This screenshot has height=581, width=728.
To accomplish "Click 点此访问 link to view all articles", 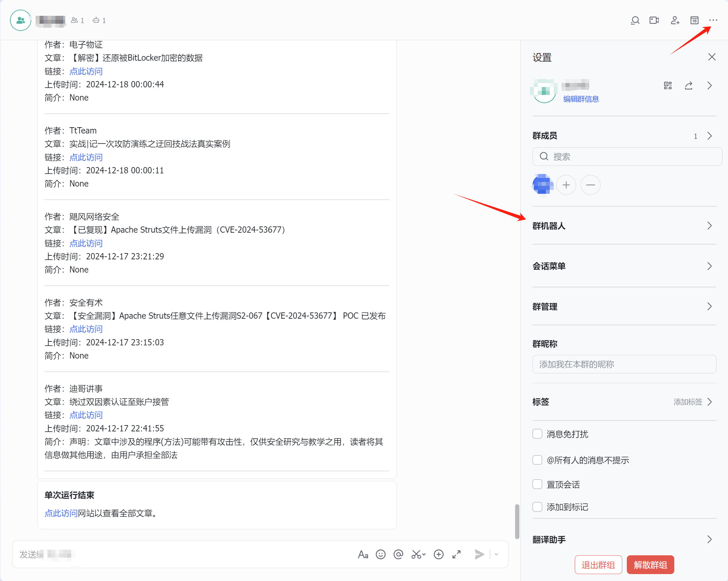I will click(x=61, y=513).
